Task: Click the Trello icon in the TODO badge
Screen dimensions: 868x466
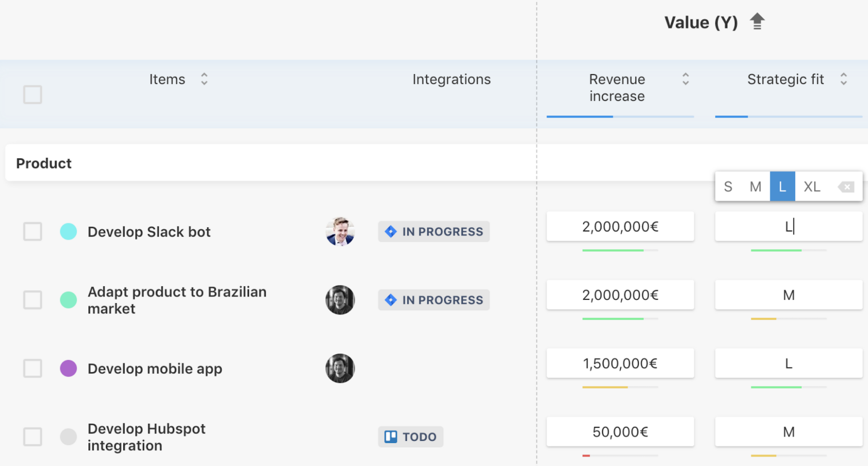Action: [x=391, y=436]
